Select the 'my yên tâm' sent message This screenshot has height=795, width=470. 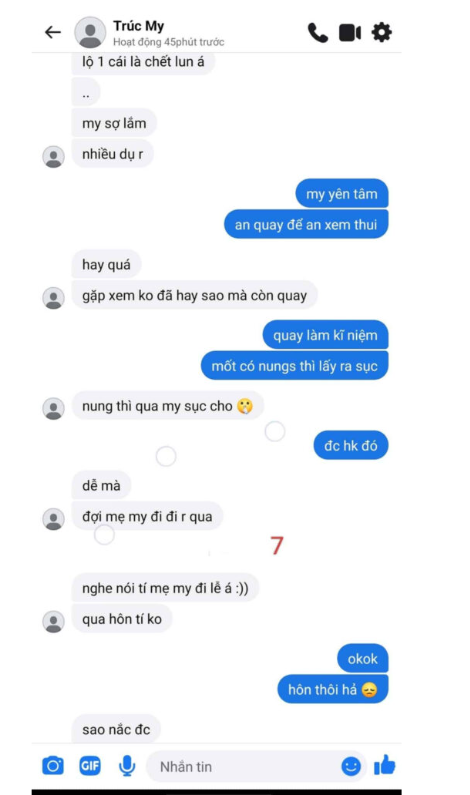tap(342, 194)
